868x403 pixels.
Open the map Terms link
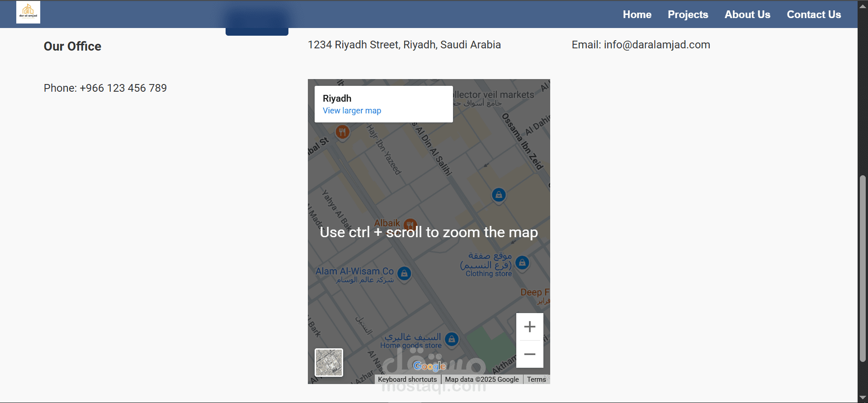tap(536, 380)
